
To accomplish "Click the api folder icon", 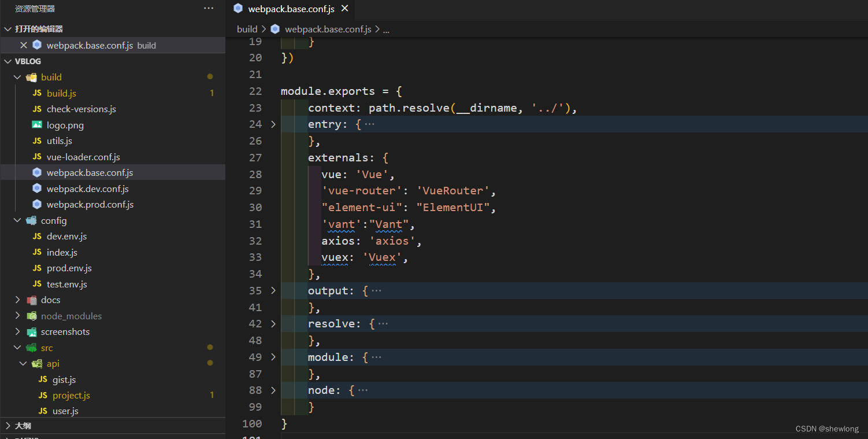I will tap(38, 363).
